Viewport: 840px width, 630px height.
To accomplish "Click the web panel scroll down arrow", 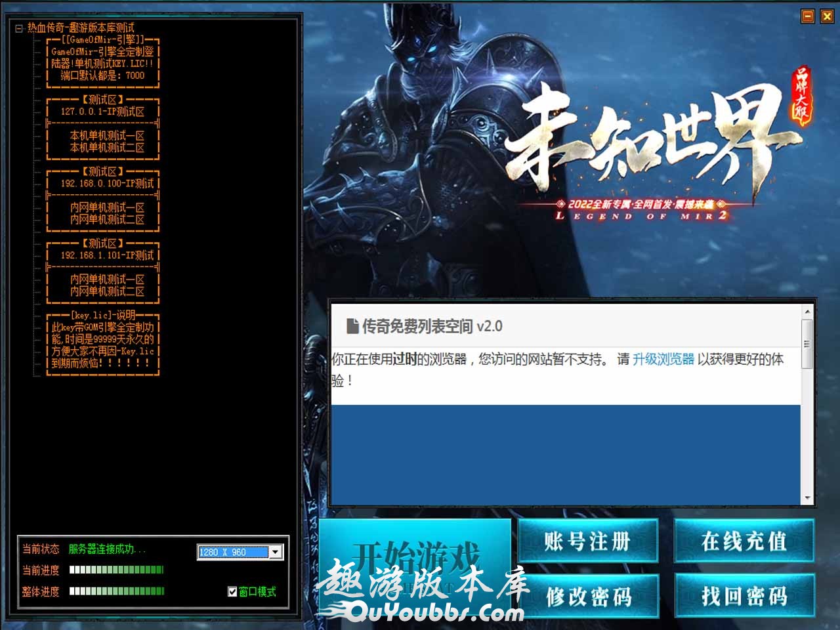I will pos(807,498).
